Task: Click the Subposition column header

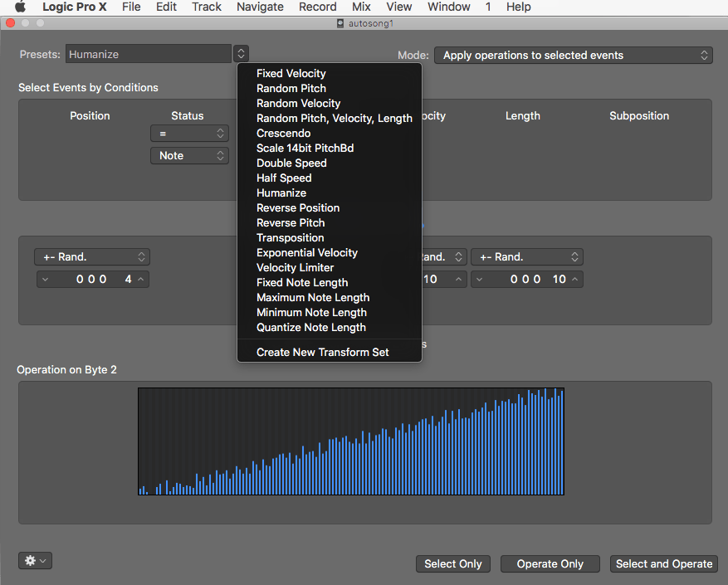Action: tap(639, 115)
